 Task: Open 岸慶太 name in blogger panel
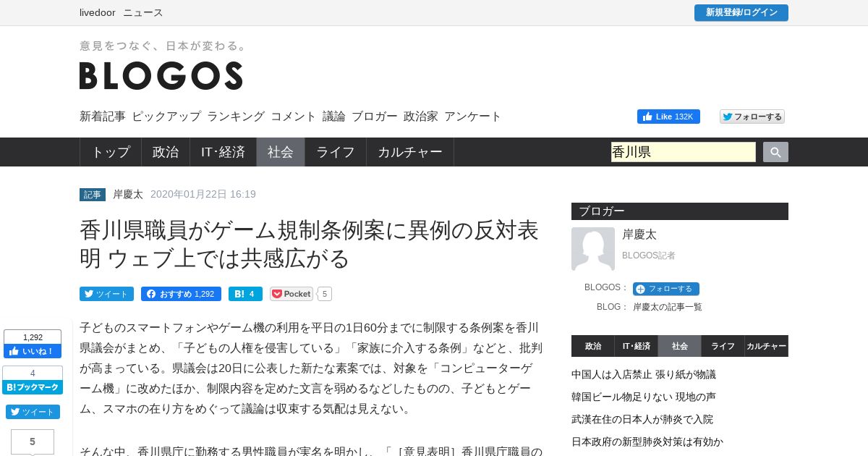coord(639,235)
